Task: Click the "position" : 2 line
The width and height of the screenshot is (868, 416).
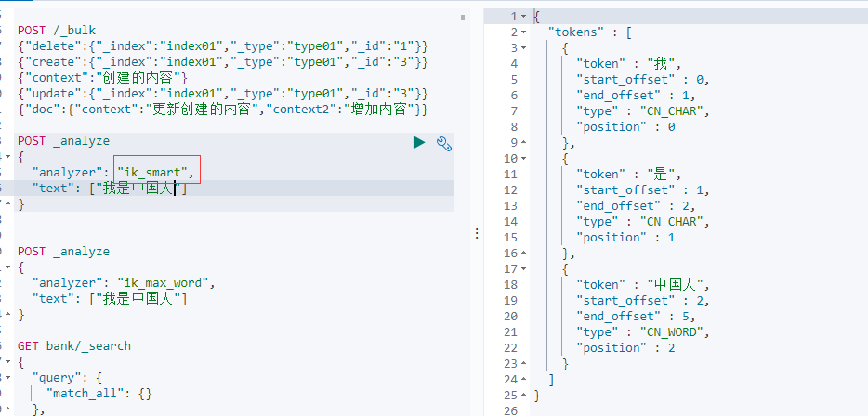Action: pyautogui.click(x=625, y=347)
